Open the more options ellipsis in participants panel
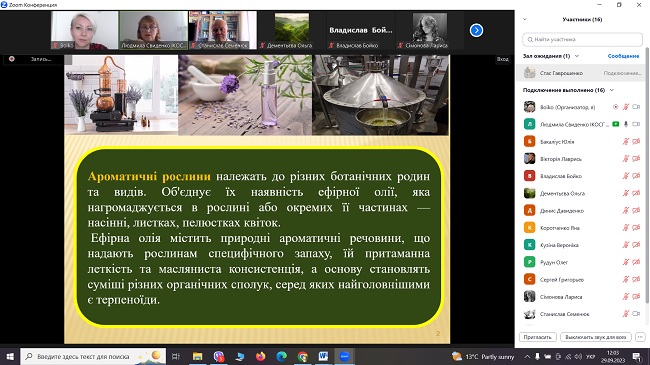 pos(640,337)
